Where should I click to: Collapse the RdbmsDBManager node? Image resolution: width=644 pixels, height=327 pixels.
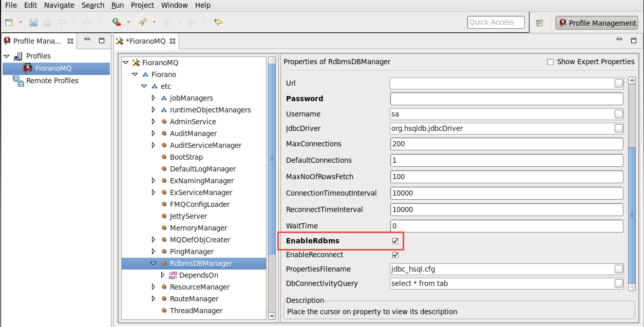(x=153, y=263)
